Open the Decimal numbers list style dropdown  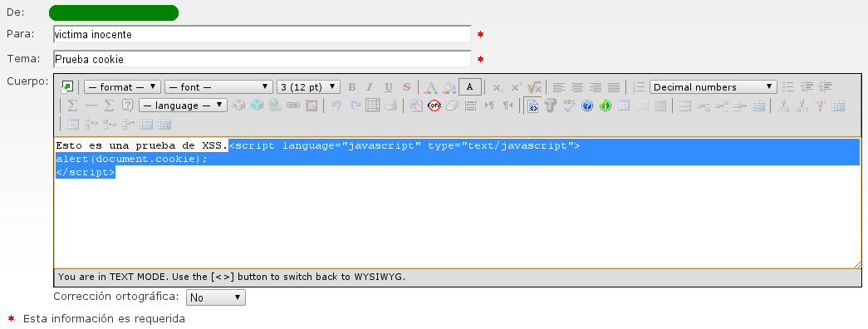click(x=713, y=87)
